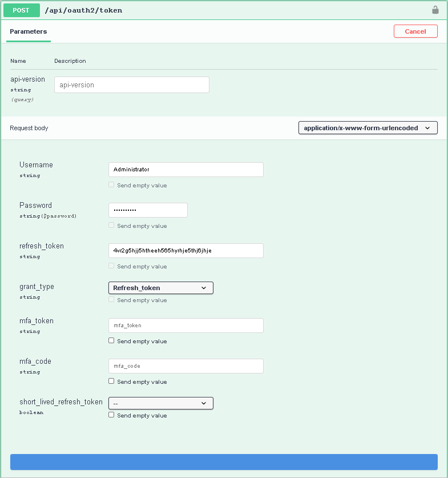Screen dimensions: 448x478
Task: Click the api-version input field
Action: coord(132,85)
